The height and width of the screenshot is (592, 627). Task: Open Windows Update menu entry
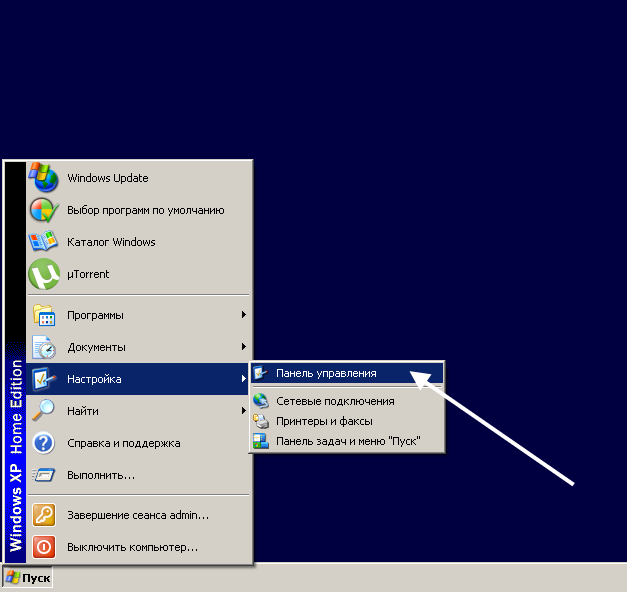click(x=139, y=178)
